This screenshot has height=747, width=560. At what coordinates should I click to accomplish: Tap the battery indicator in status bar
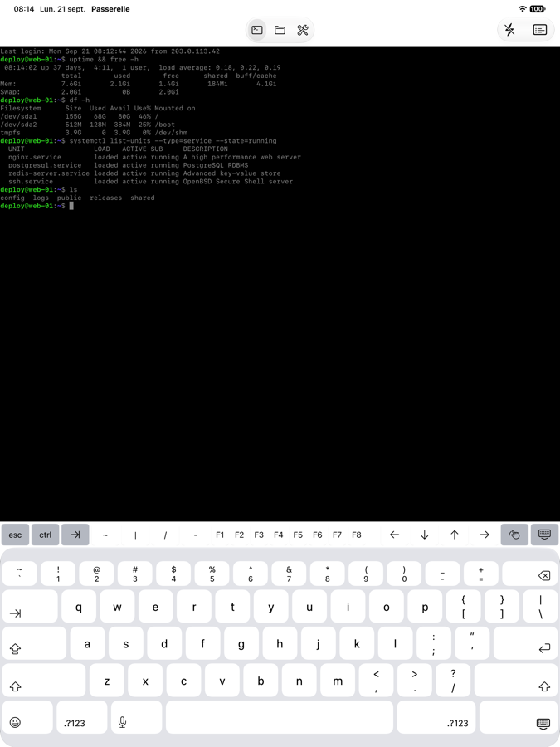pyautogui.click(x=538, y=9)
